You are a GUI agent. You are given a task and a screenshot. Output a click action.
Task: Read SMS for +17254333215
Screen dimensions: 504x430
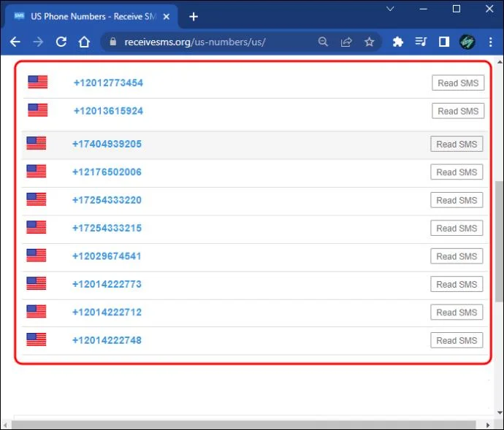click(x=457, y=228)
